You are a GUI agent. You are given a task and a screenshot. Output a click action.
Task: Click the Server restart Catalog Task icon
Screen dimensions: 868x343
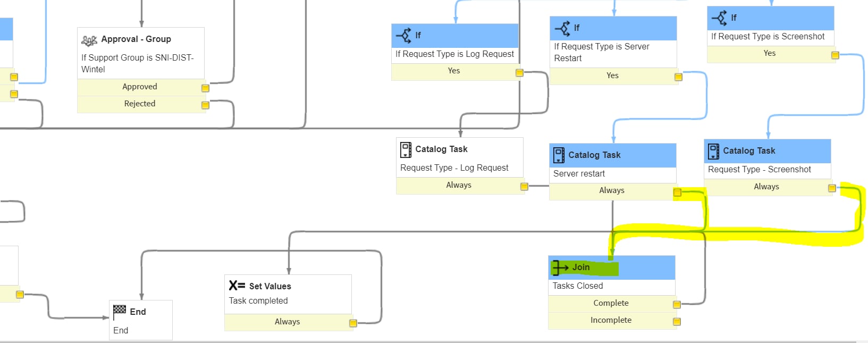pos(559,155)
